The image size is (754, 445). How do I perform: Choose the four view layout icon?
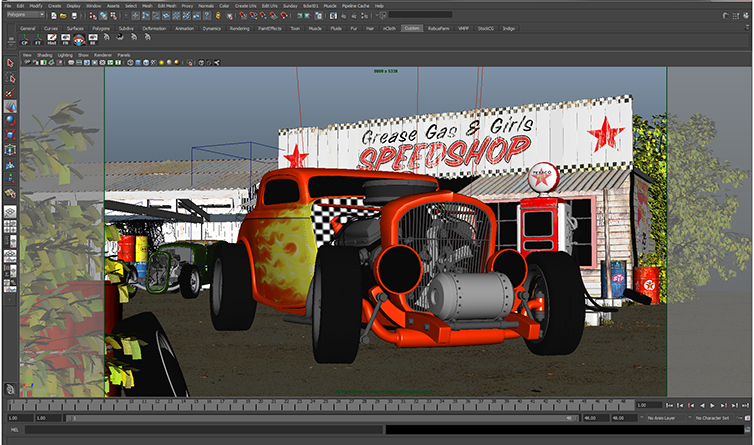pyautogui.click(x=10, y=226)
